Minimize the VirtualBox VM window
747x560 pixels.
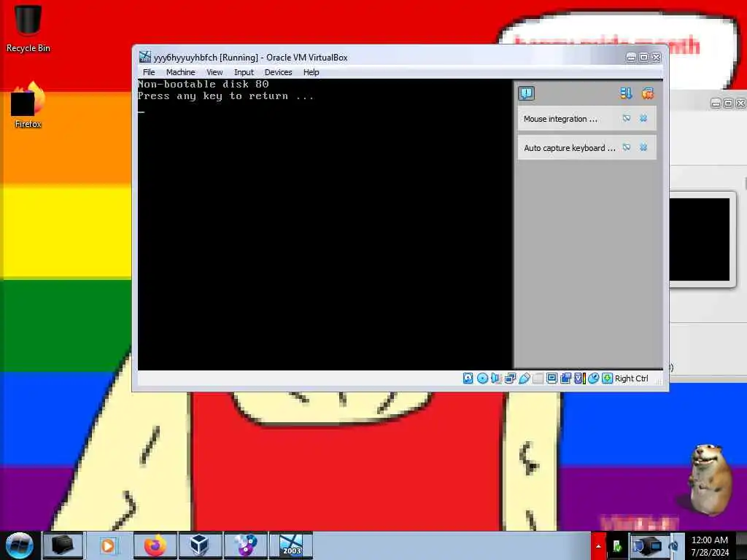coord(631,57)
